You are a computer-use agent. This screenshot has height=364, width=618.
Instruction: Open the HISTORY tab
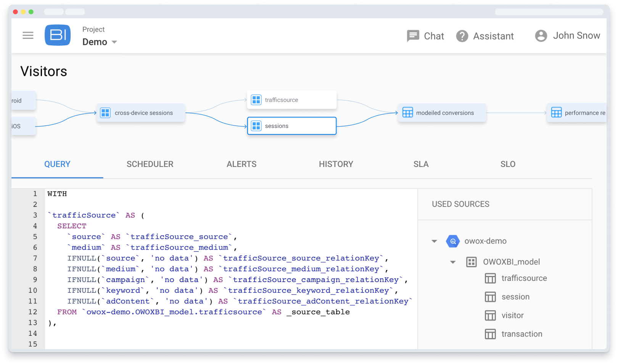pyautogui.click(x=336, y=164)
